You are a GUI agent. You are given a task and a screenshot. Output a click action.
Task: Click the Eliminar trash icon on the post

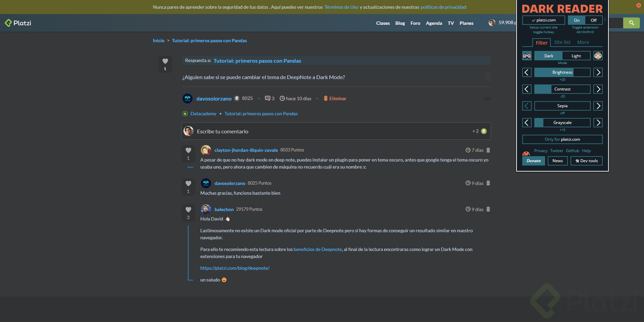[326, 98]
